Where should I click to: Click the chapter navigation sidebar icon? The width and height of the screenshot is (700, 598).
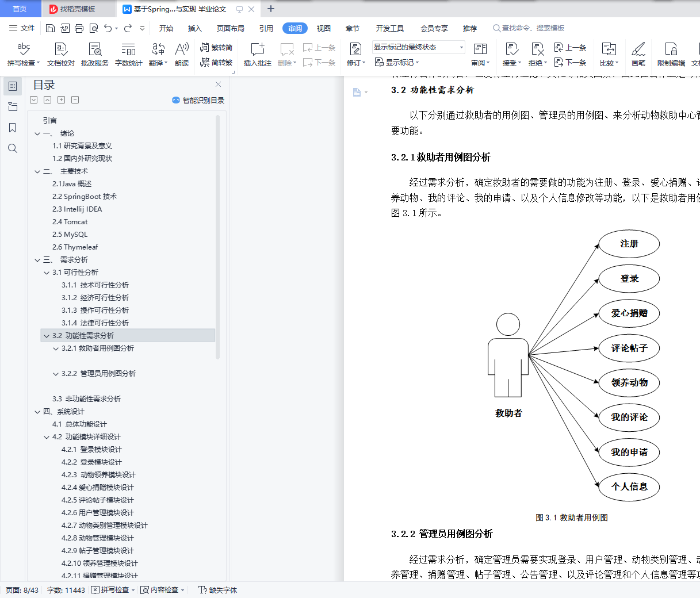[x=13, y=107]
